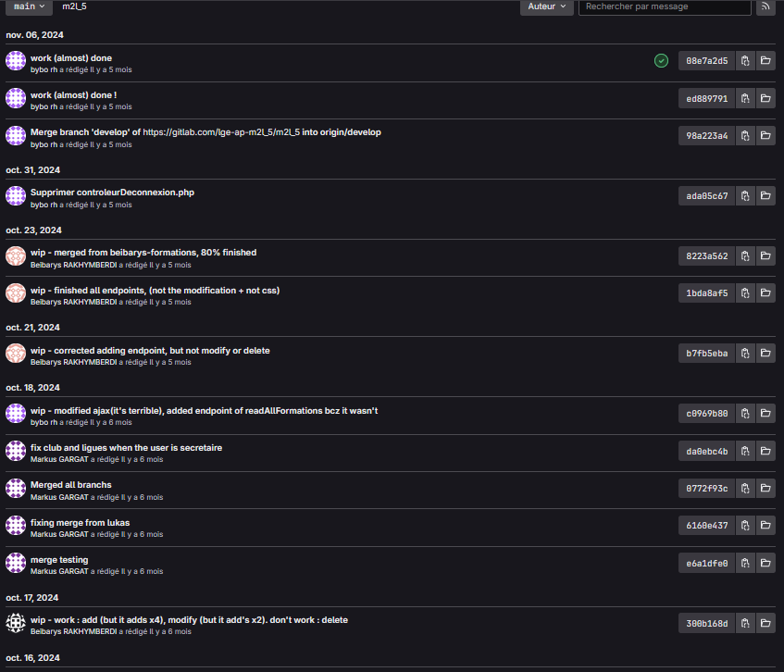
Task: Click commit hash button e6a1dfe0
Action: click(x=706, y=563)
